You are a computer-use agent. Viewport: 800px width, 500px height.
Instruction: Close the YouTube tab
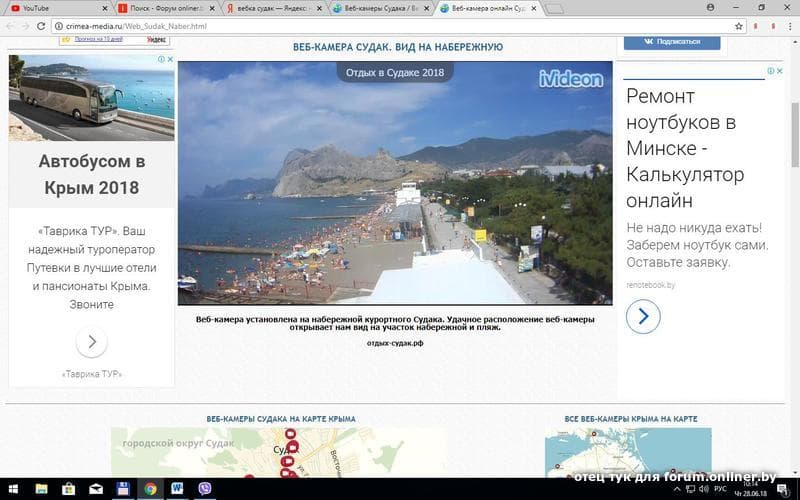[x=105, y=9]
